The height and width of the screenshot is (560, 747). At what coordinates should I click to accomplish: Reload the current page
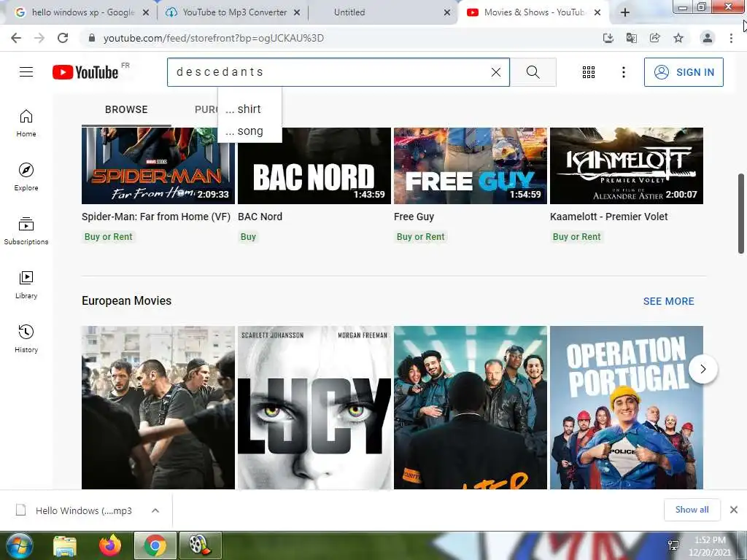coord(63,38)
